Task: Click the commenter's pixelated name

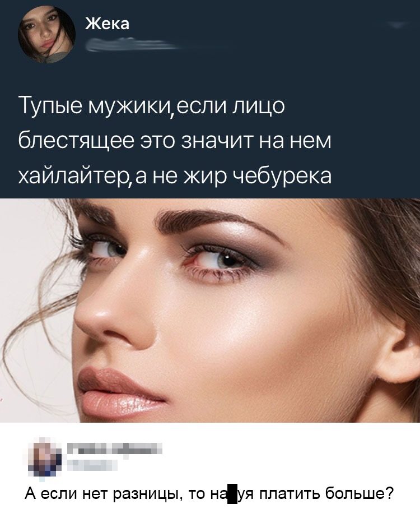Action: 115,448
